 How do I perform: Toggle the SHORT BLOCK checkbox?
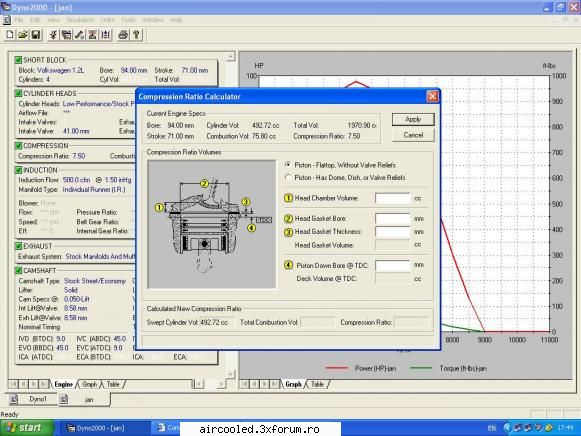click(18, 60)
